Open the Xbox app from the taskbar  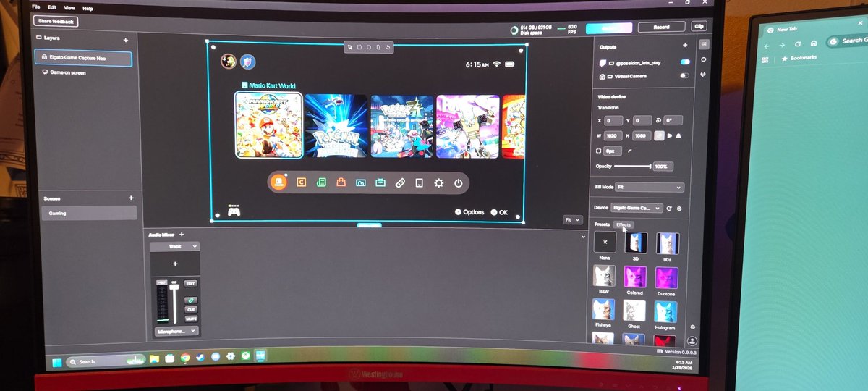[245, 356]
